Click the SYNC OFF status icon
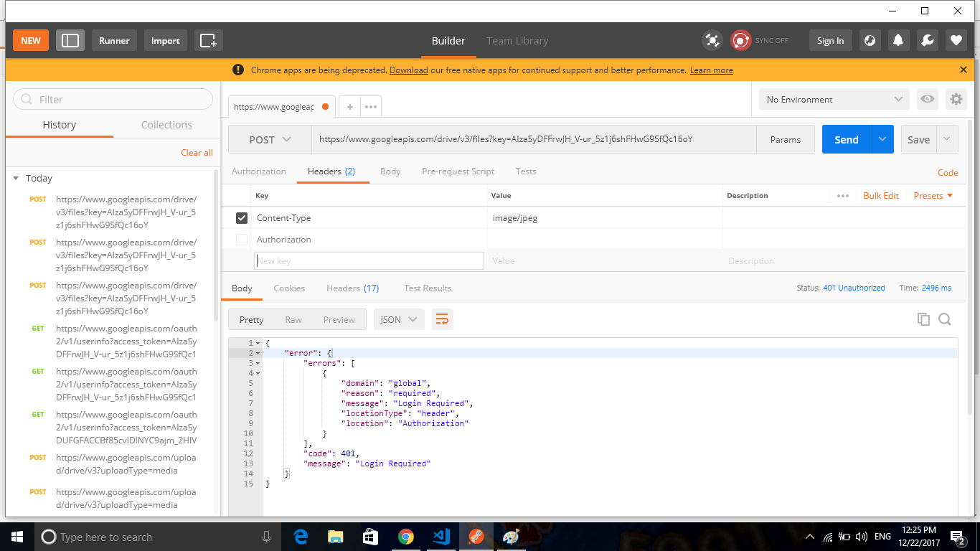This screenshot has width=980, height=551. click(740, 40)
